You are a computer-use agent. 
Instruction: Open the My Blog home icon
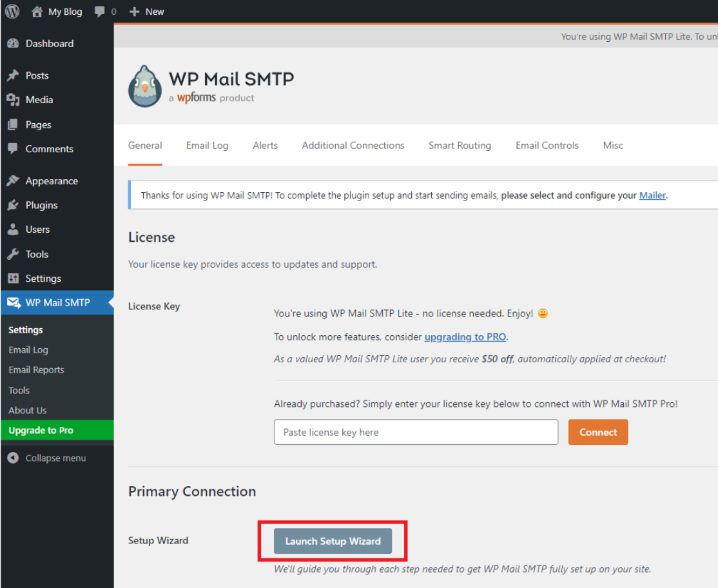[37, 12]
